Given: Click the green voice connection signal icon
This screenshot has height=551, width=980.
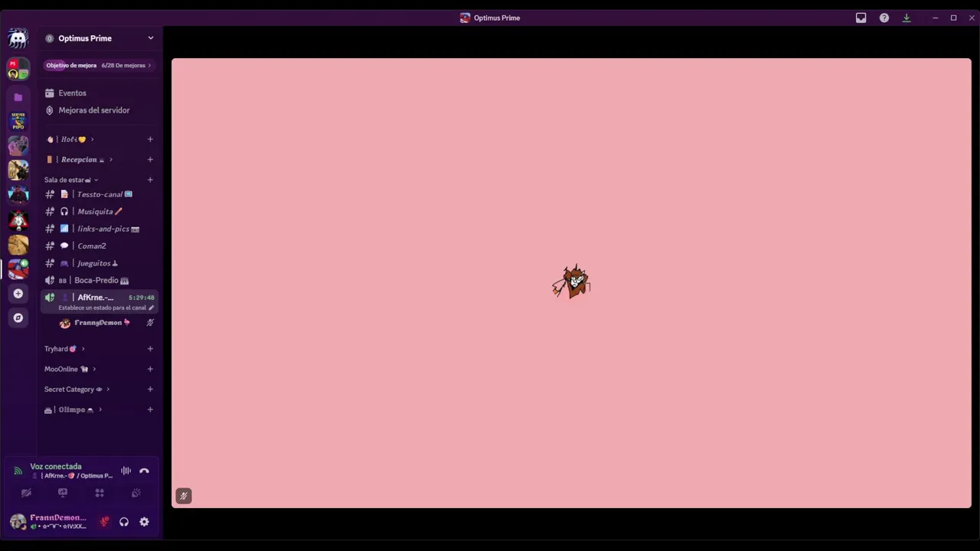Looking at the screenshot, I should click(x=18, y=471).
